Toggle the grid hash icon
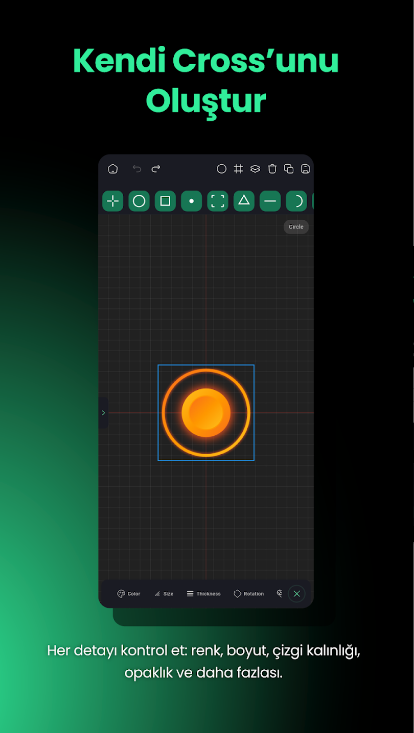The height and width of the screenshot is (733, 414). pos(238,169)
